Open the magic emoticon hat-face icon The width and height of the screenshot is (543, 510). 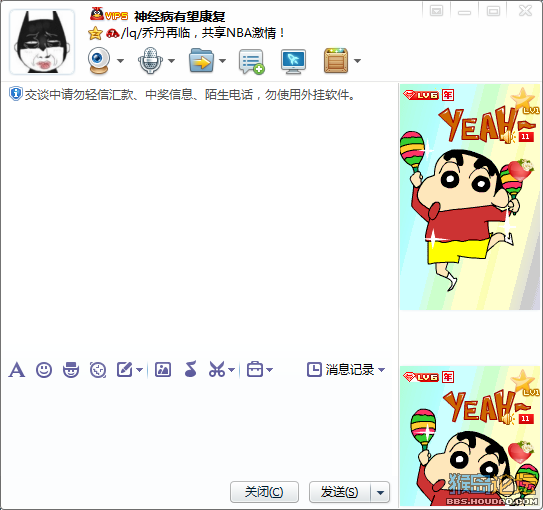pyautogui.click(x=71, y=370)
